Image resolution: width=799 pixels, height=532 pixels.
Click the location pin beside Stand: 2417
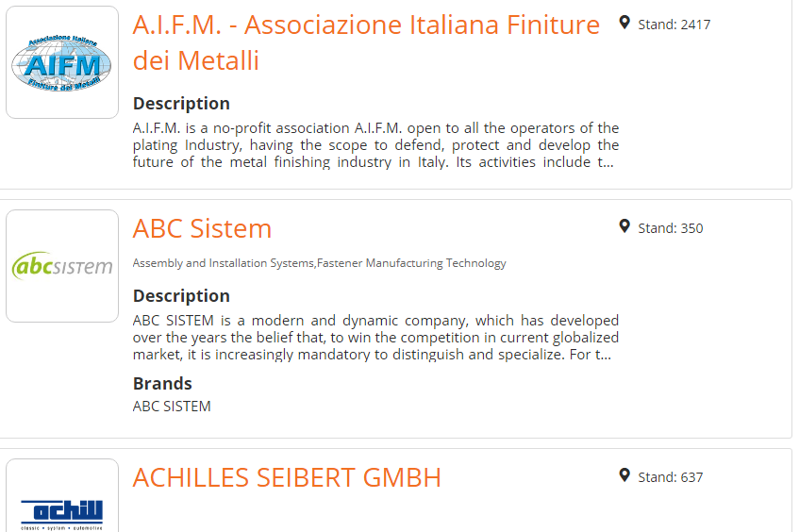[624, 23]
